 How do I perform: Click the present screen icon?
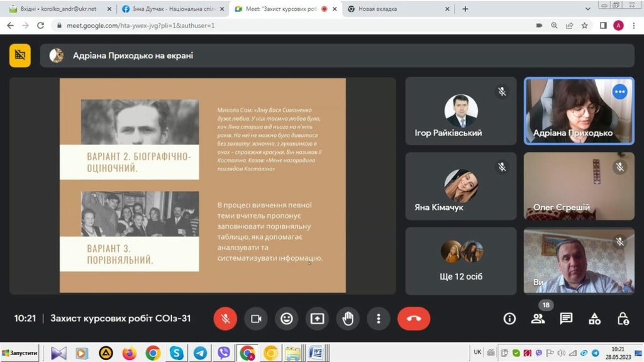tap(318, 319)
